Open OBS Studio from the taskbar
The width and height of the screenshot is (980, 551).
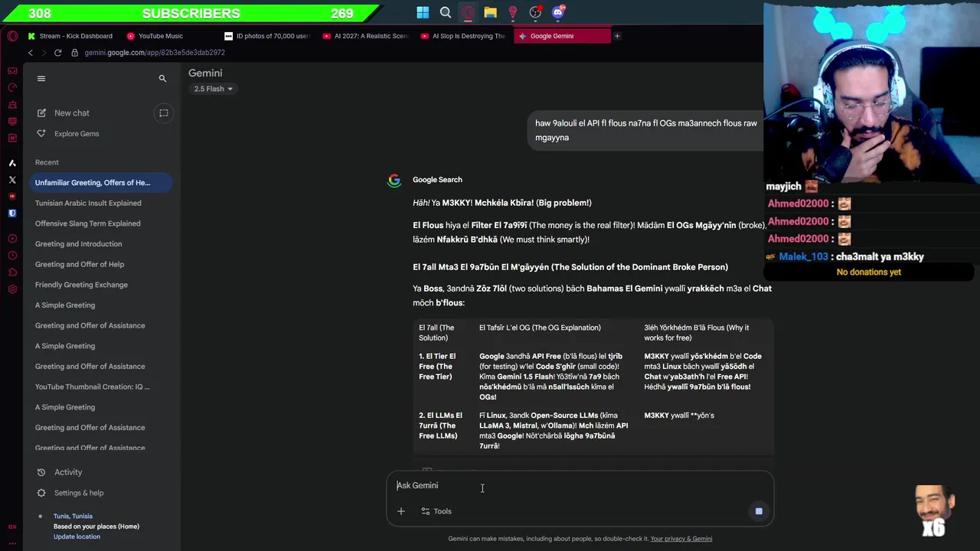pos(535,12)
